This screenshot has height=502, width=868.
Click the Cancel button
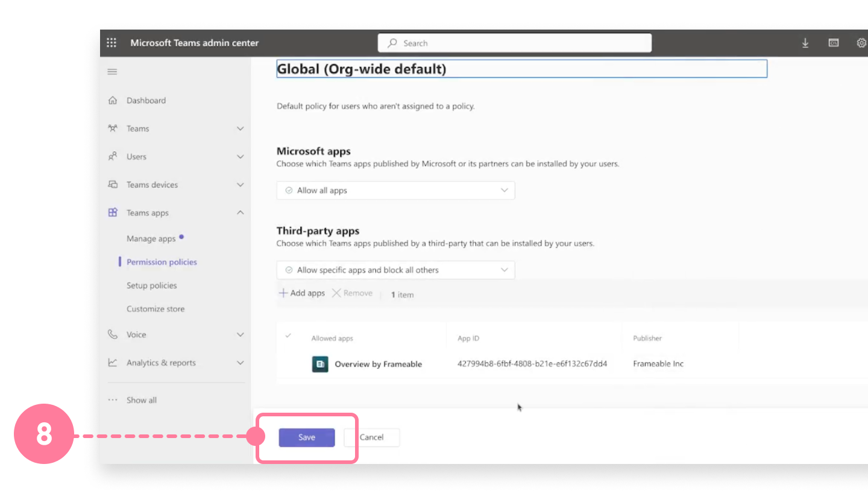pos(372,437)
